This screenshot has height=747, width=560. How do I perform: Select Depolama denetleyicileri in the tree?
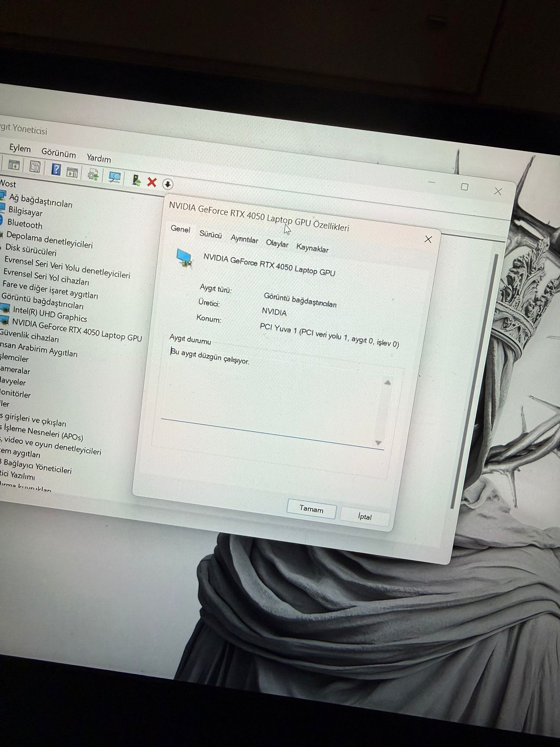pyautogui.click(x=50, y=240)
